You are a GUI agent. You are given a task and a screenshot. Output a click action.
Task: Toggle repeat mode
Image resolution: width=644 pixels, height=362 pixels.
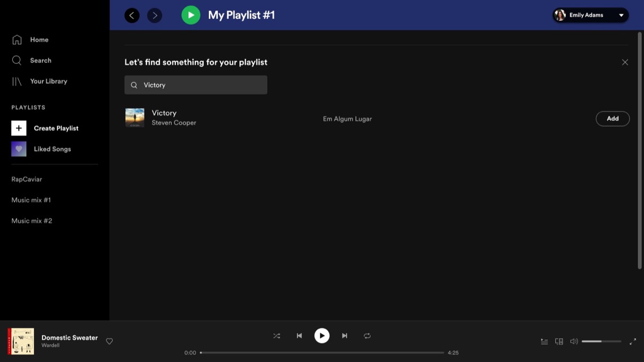367,335
